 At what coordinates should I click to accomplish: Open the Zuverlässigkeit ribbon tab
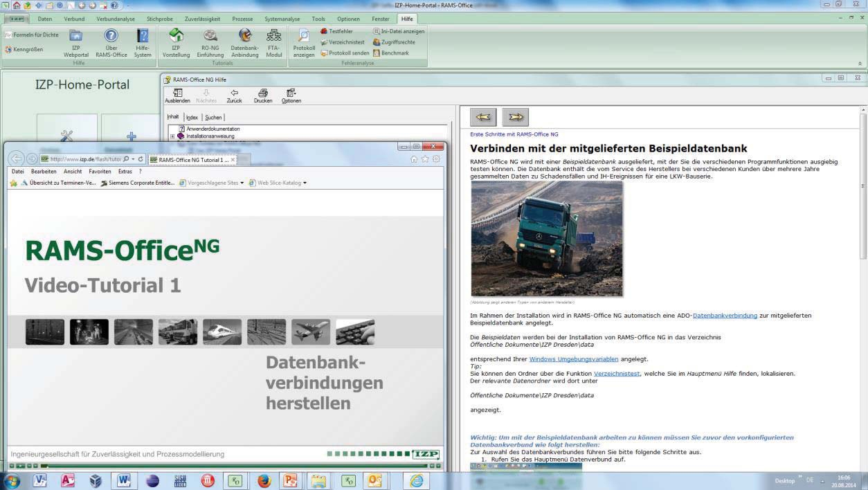coord(204,19)
